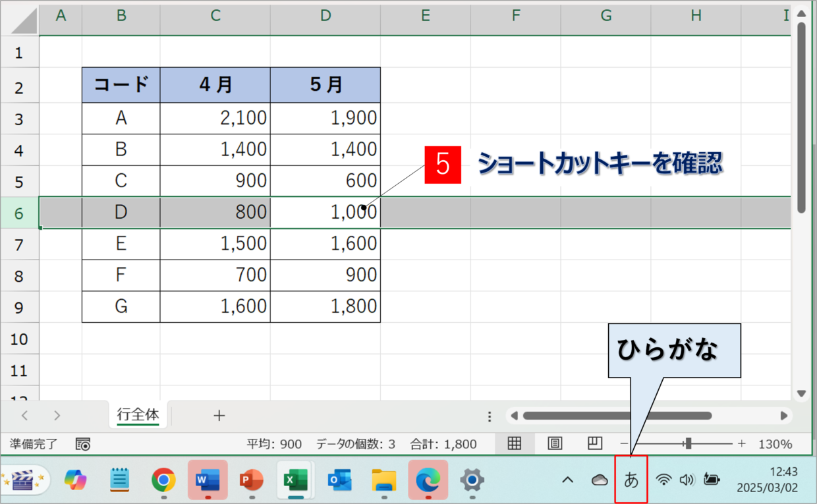
Task: Open File Explorer from the taskbar
Action: point(383,480)
